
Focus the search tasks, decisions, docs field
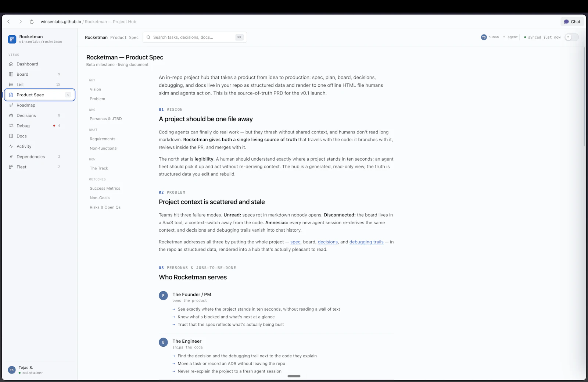point(195,37)
